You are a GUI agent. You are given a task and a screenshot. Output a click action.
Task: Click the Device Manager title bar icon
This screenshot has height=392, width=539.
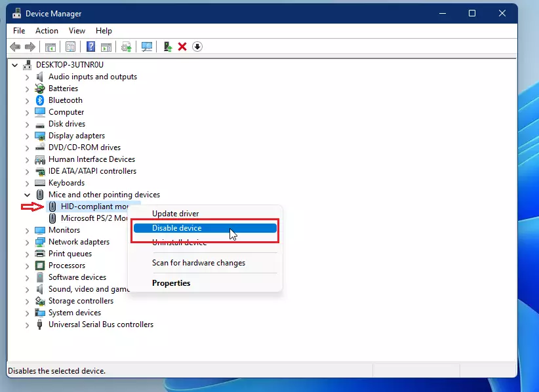[16, 13]
